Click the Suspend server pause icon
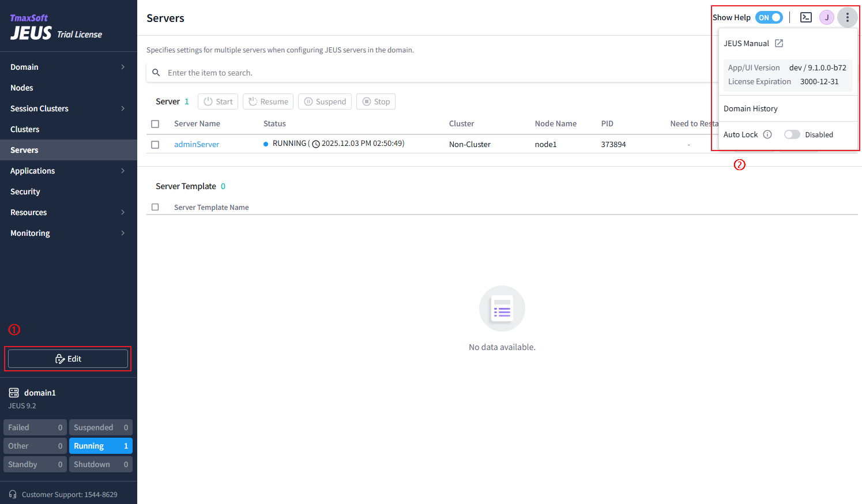This screenshot has width=862, height=504. [309, 101]
